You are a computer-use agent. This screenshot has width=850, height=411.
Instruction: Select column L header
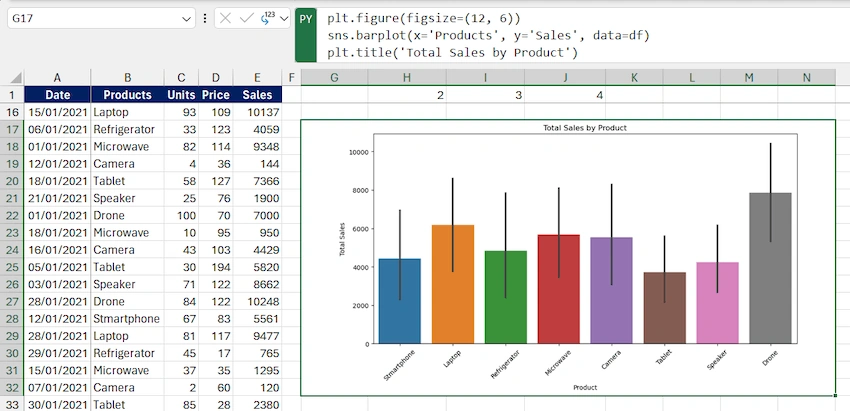click(692, 78)
